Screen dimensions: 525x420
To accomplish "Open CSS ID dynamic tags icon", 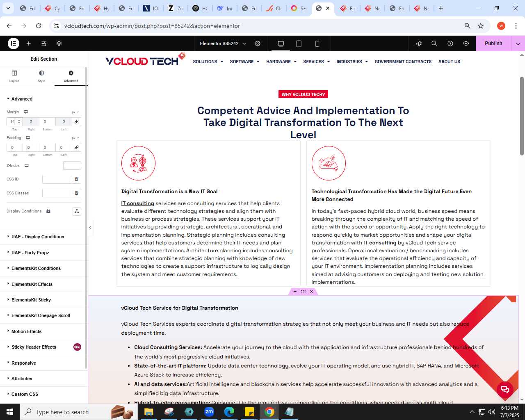I will coord(76,179).
